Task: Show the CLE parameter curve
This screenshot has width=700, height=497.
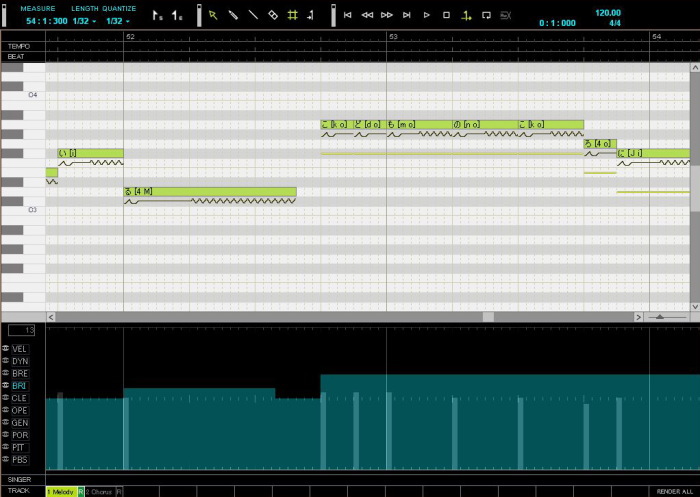Action: [x=19, y=398]
